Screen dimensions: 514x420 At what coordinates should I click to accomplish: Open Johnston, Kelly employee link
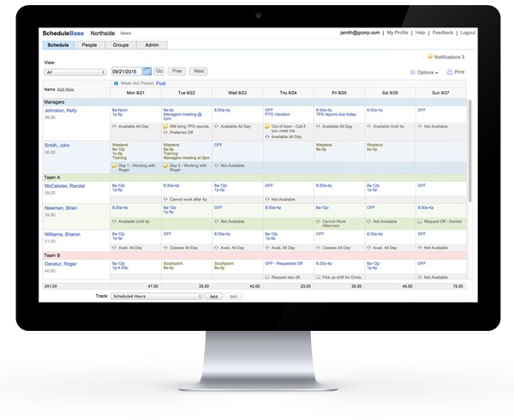66,111
